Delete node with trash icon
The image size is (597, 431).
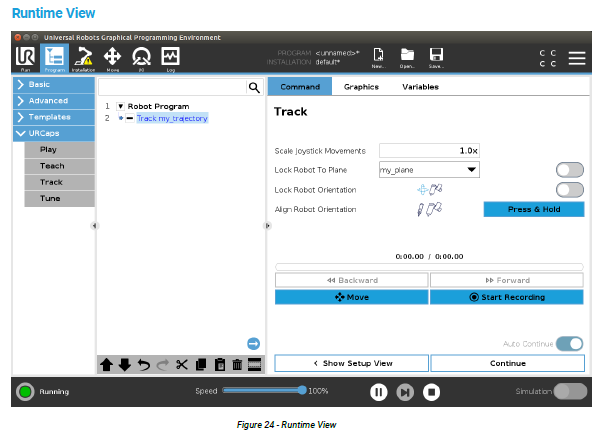pyautogui.click(x=237, y=365)
